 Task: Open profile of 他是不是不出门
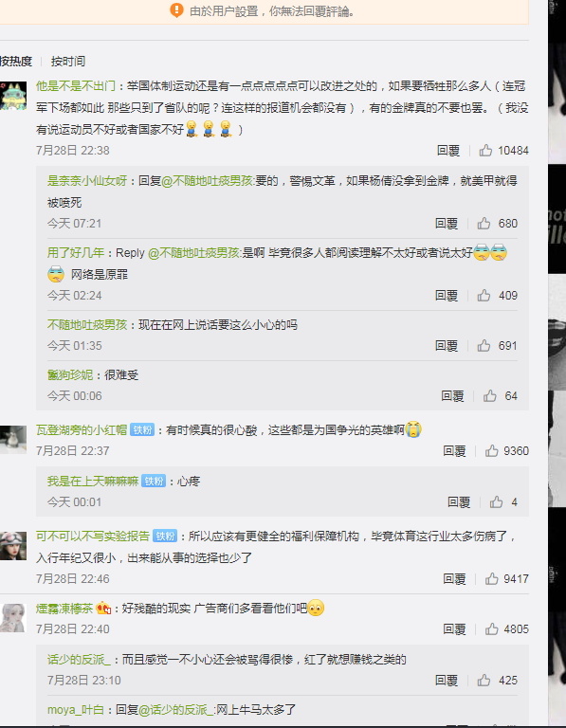(76, 86)
